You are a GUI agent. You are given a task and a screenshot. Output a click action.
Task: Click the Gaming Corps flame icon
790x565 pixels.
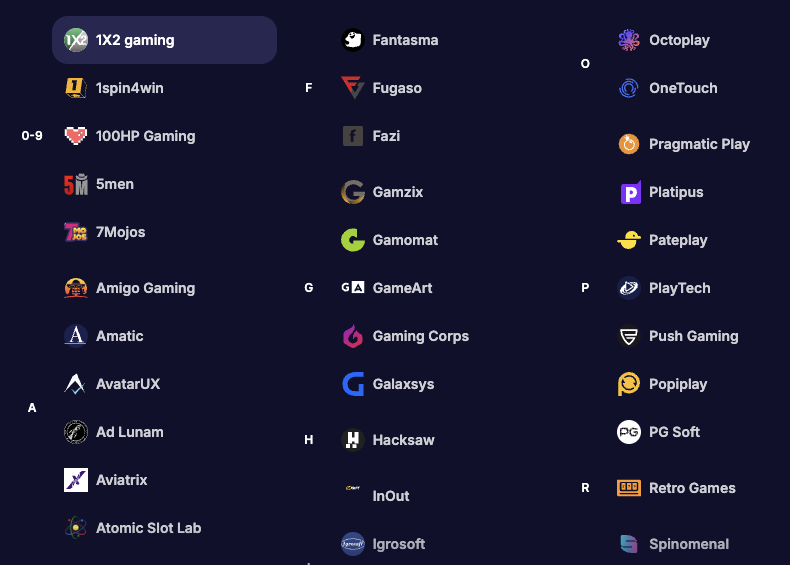[x=353, y=336]
